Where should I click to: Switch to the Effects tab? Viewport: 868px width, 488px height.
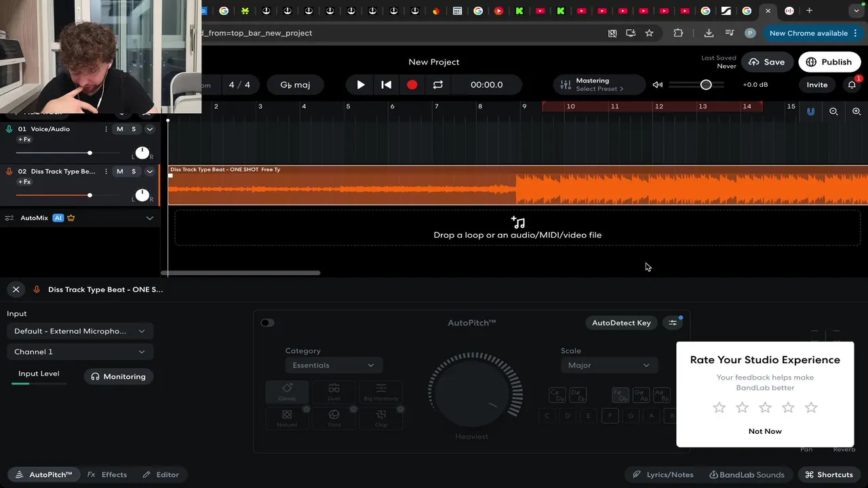(x=107, y=474)
